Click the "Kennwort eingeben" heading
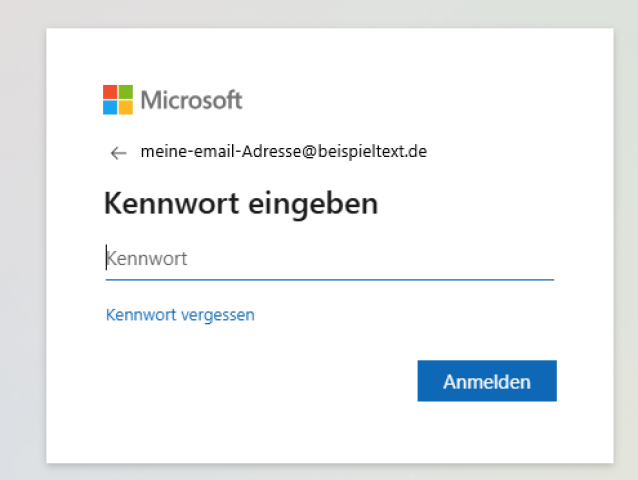This screenshot has width=638, height=480. 240,205
